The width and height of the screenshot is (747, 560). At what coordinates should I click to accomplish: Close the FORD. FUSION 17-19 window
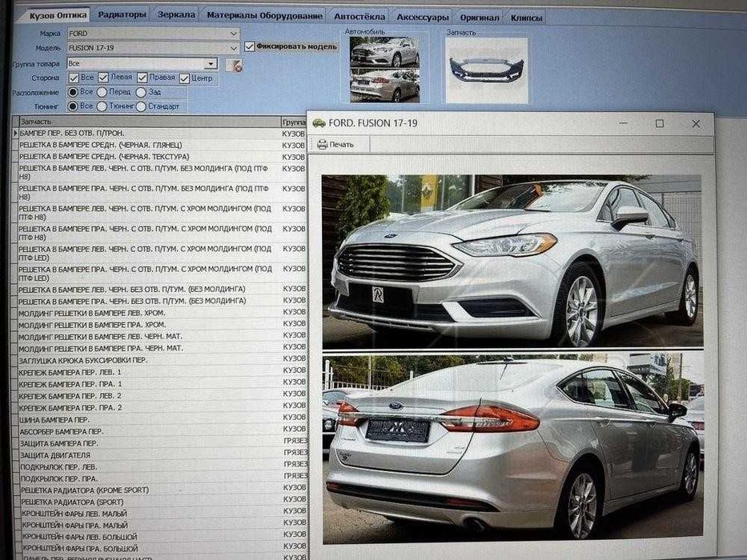(x=696, y=123)
